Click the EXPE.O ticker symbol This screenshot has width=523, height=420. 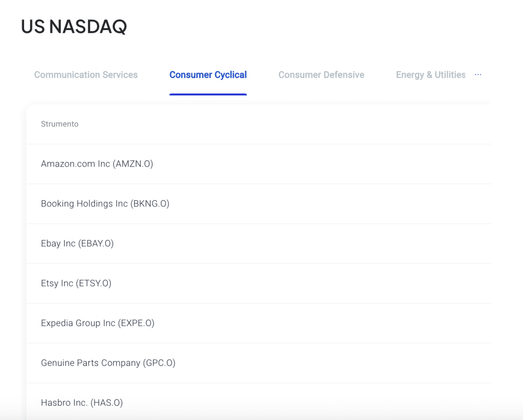[x=136, y=323]
